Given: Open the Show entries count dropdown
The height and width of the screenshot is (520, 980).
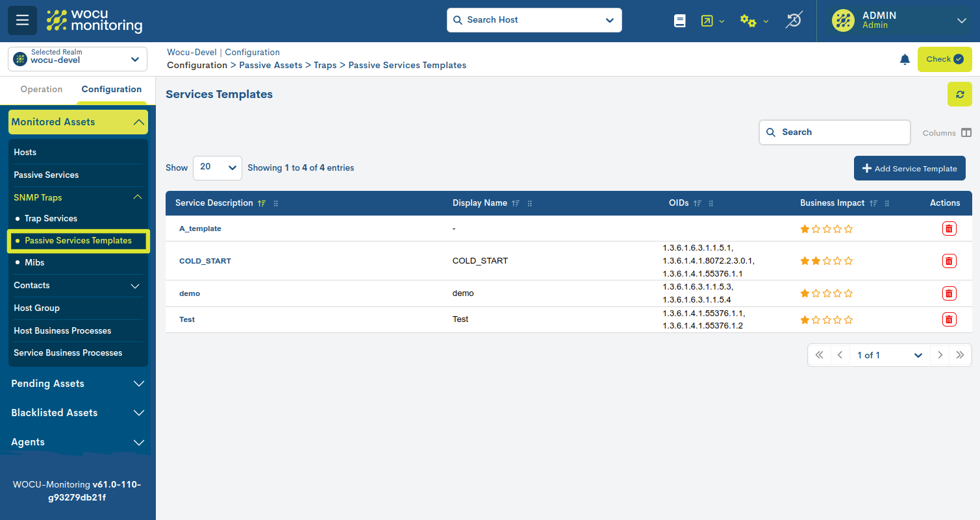Looking at the screenshot, I should [217, 167].
